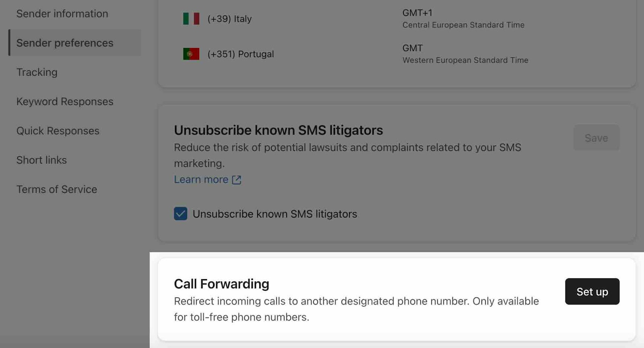Go to Short links settings

(41, 160)
